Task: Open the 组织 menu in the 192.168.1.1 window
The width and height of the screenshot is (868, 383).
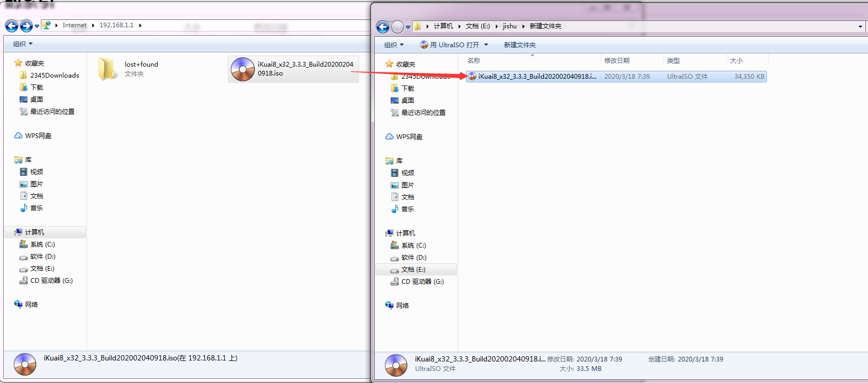Action: point(23,44)
